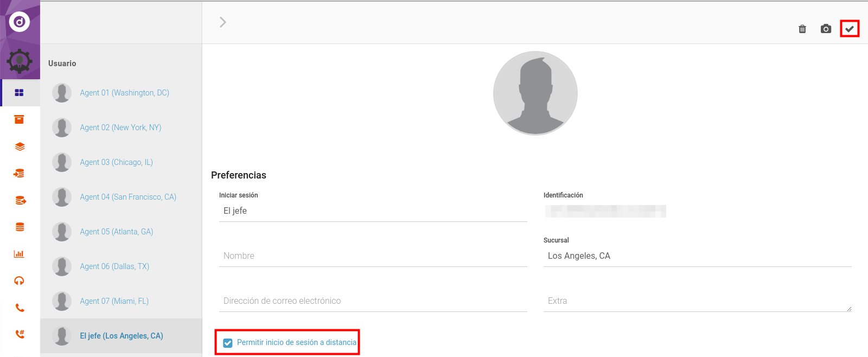868x357 pixels.
Task: Click the headset icon in sidebar
Action: tap(20, 280)
